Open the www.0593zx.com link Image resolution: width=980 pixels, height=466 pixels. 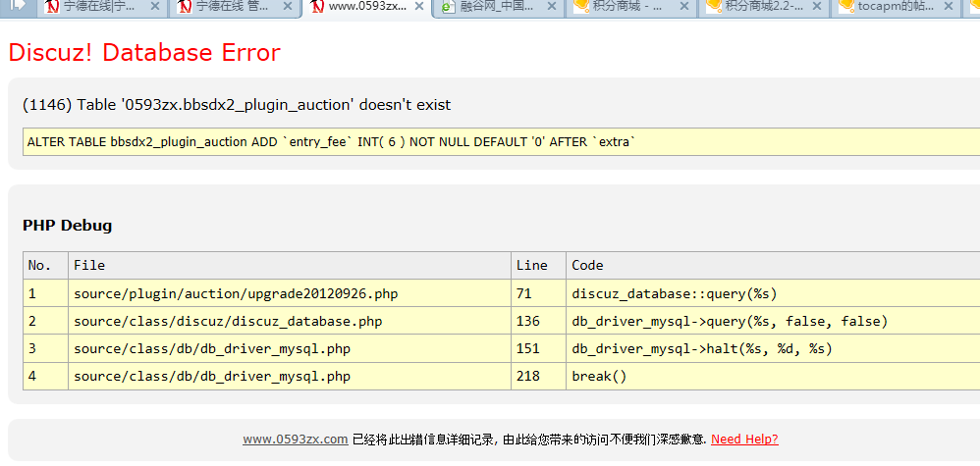click(x=295, y=440)
